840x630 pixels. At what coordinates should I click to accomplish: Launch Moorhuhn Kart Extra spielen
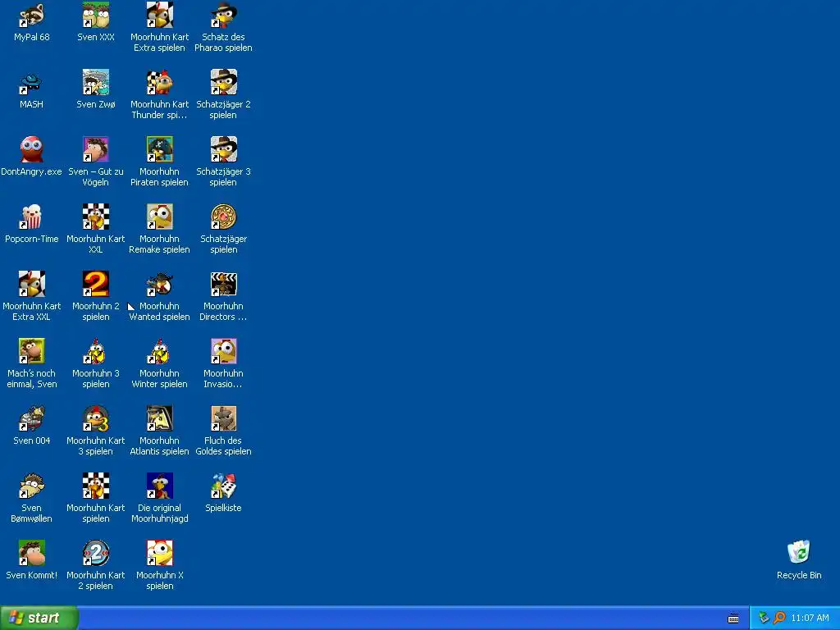point(160,15)
